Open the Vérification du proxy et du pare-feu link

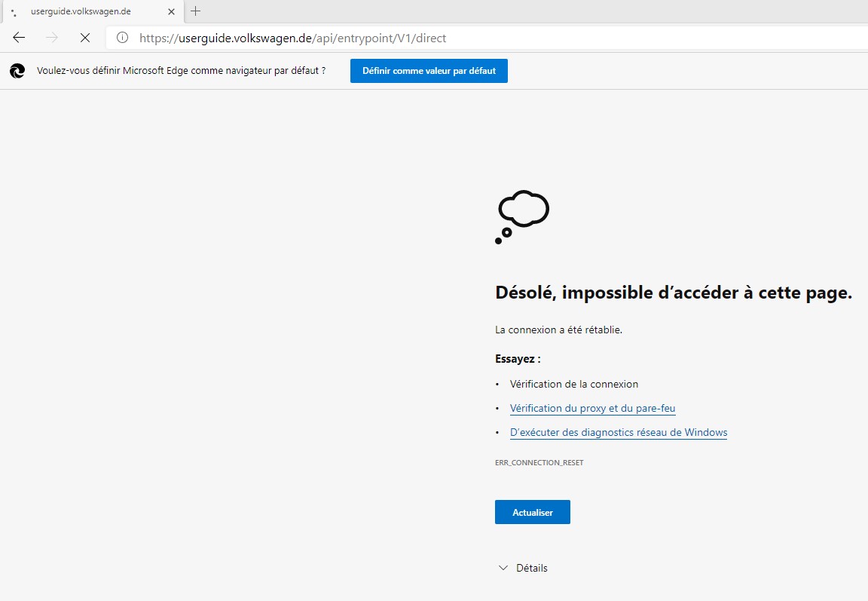592,408
